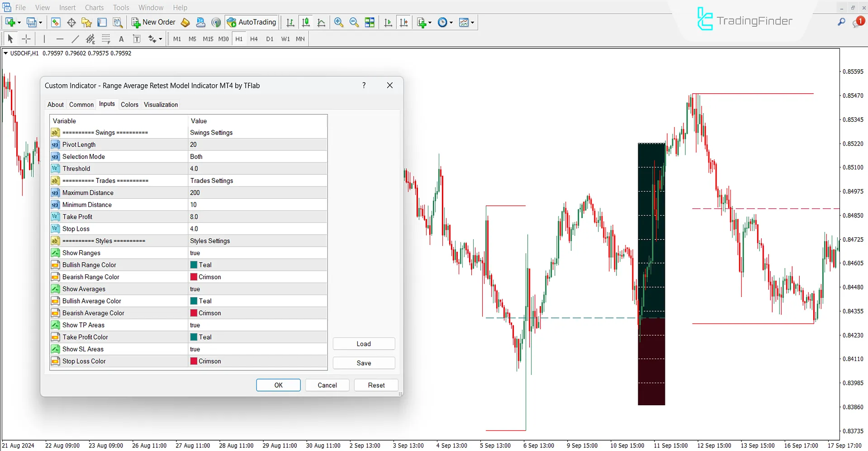
Task: Zoom in on the chart
Action: click(x=338, y=22)
